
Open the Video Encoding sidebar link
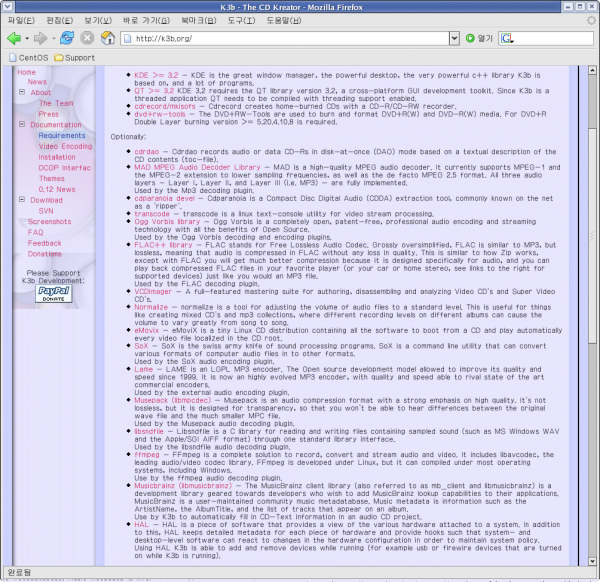click(x=65, y=146)
